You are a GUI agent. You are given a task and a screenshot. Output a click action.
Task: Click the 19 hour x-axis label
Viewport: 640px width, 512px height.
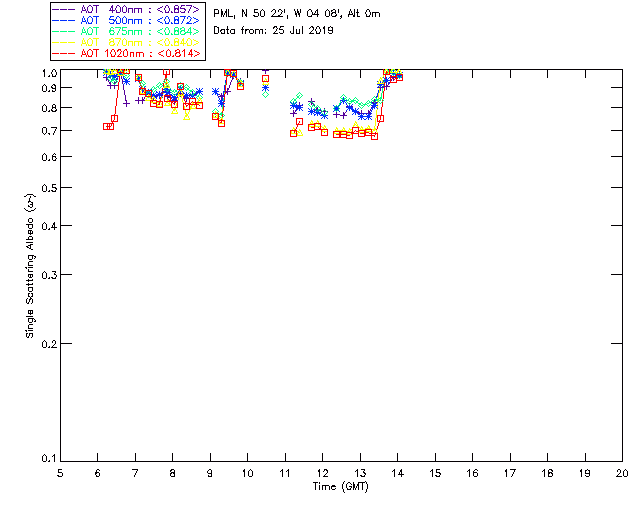[585, 473]
